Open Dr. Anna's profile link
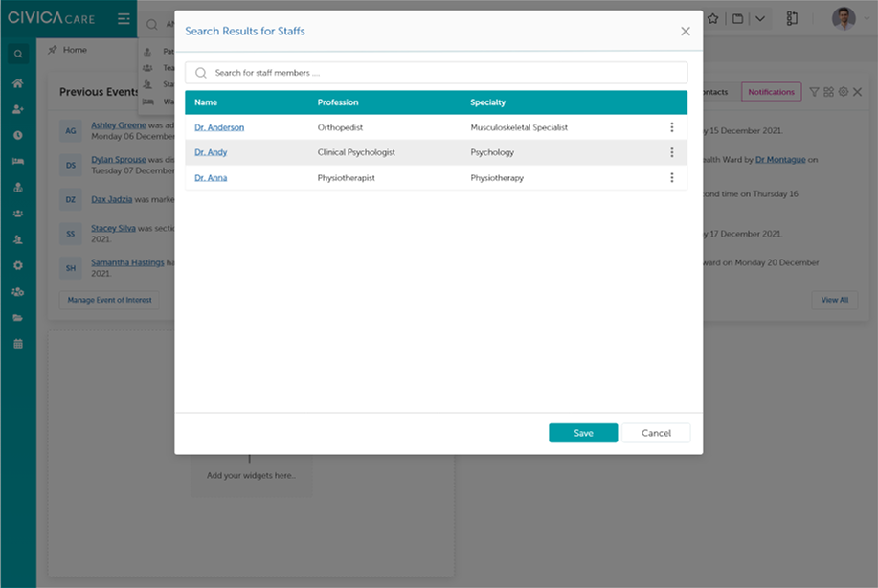878x588 pixels. click(211, 178)
